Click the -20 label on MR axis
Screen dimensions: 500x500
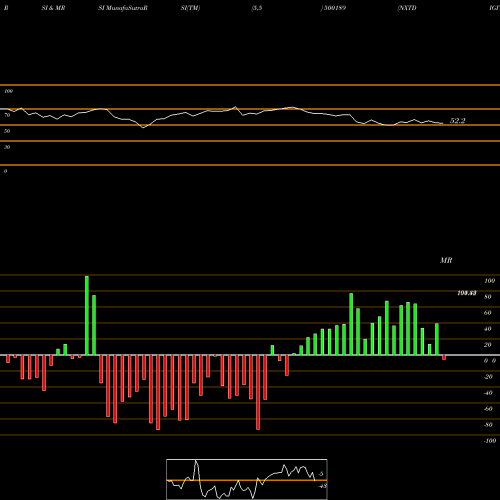click(x=488, y=377)
